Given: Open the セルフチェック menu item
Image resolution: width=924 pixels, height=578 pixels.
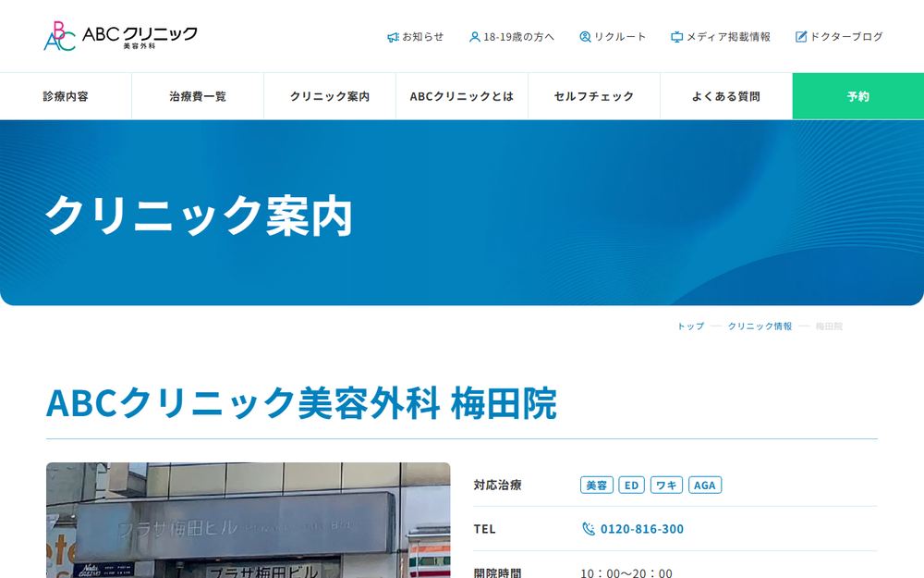Looking at the screenshot, I should tap(593, 96).
